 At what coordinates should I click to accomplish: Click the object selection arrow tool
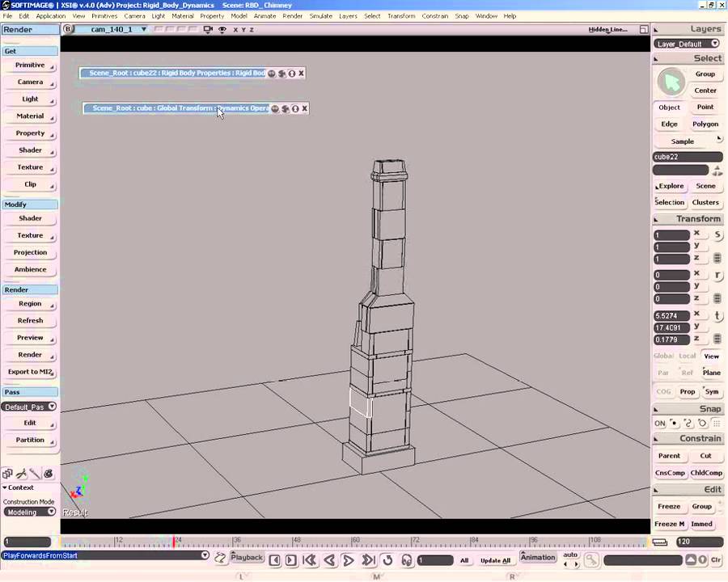click(x=671, y=82)
